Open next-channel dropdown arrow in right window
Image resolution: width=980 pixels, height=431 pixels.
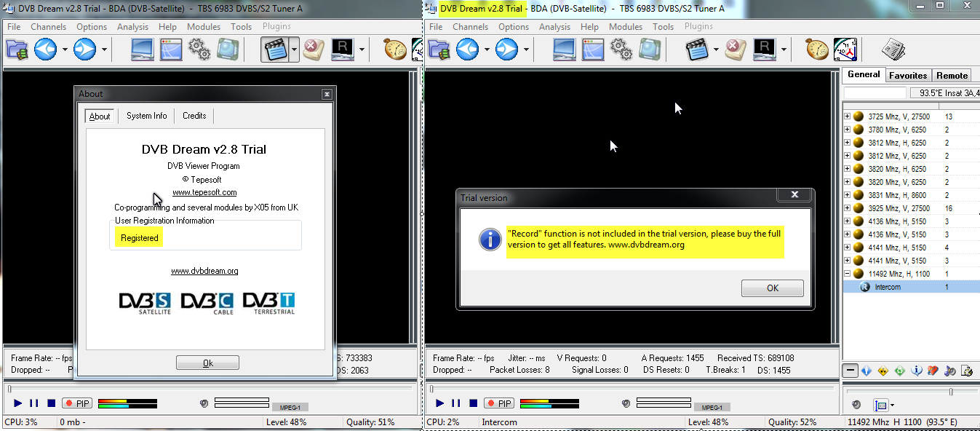(x=526, y=50)
